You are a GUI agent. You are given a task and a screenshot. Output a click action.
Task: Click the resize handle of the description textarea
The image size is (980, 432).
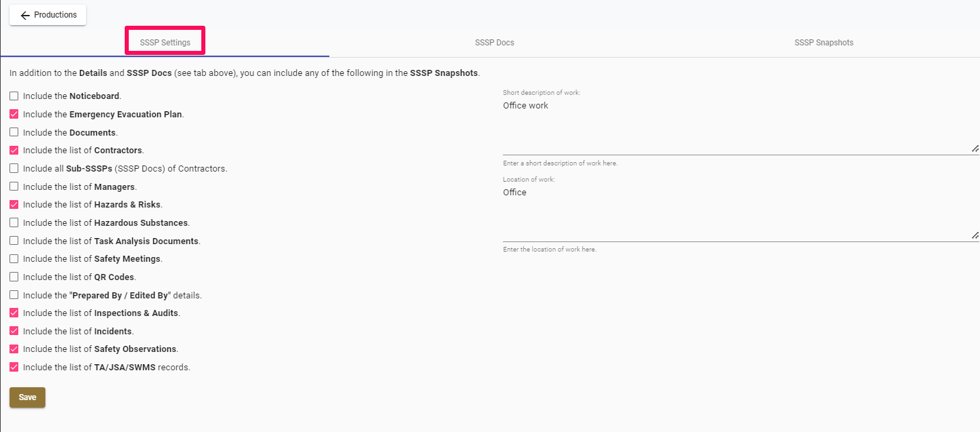(975, 148)
